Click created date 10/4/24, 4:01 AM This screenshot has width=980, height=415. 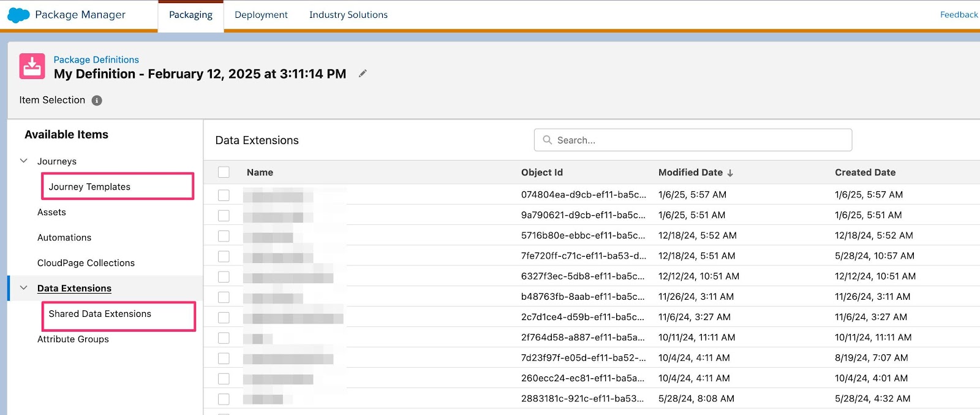tap(872, 379)
